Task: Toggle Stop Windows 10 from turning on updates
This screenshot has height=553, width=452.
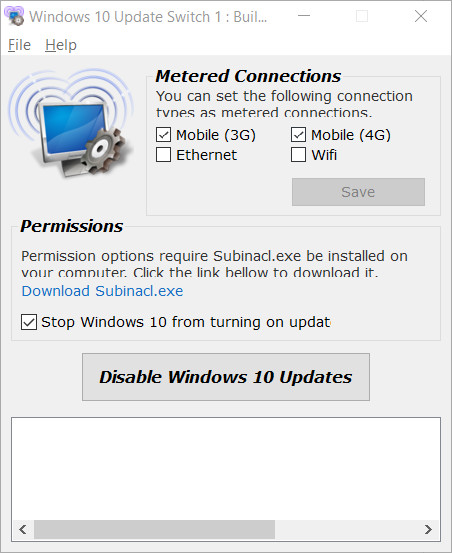Action: pyautogui.click(x=29, y=322)
